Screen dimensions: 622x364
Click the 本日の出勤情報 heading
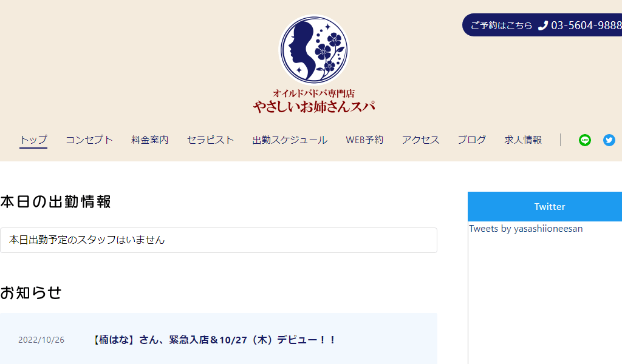(x=55, y=201)
